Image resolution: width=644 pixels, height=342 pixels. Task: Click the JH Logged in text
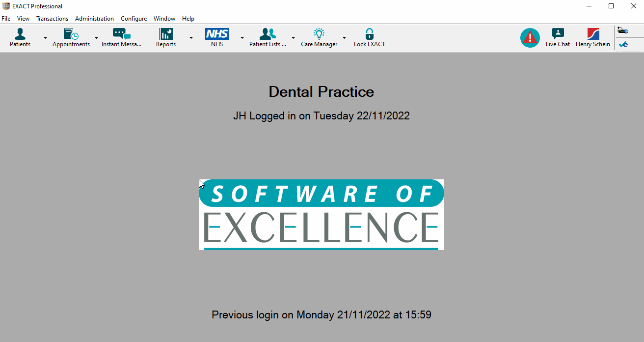click(x=322, y=116)
